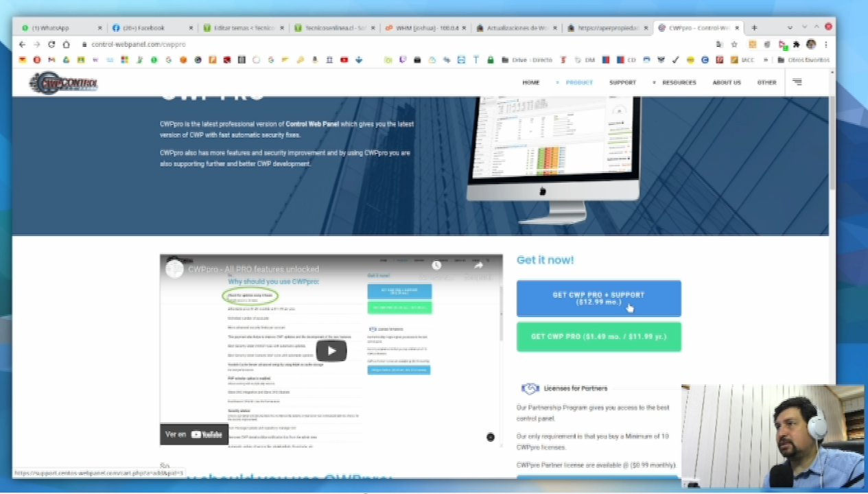Switch to the WHM tab
Image resolution: width=868 pixels, height=494 pixels.
[x=425, y=28]
